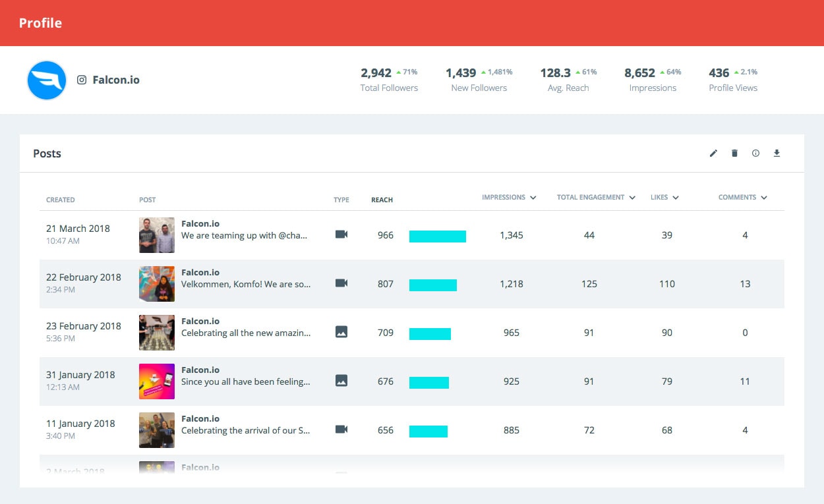Click impressions value 1,218
Viewport: 824px width, 504px height.
coord(512,284)
